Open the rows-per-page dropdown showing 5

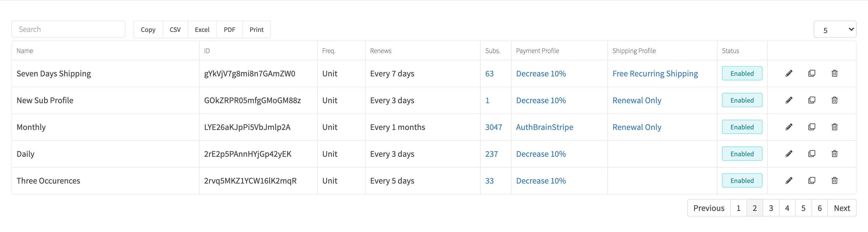835,29
